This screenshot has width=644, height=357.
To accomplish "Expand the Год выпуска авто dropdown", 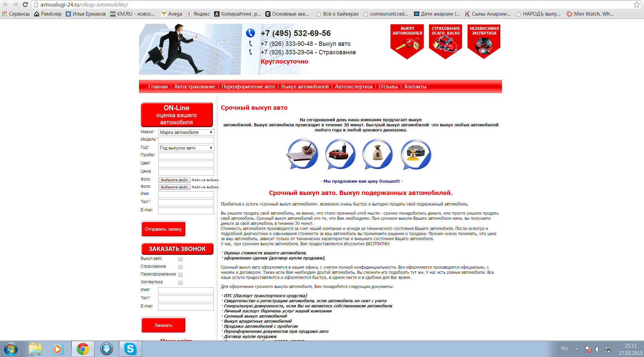I will tap(186, 148).
